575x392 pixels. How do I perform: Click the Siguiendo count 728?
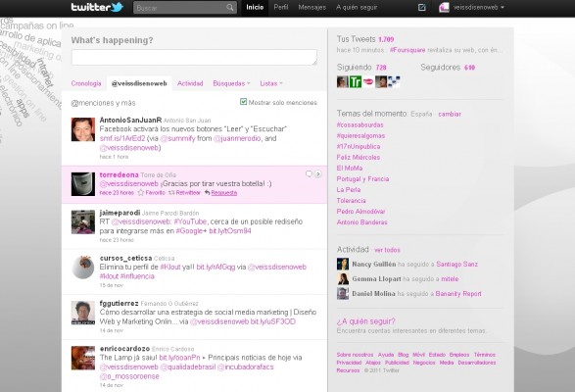381,68
